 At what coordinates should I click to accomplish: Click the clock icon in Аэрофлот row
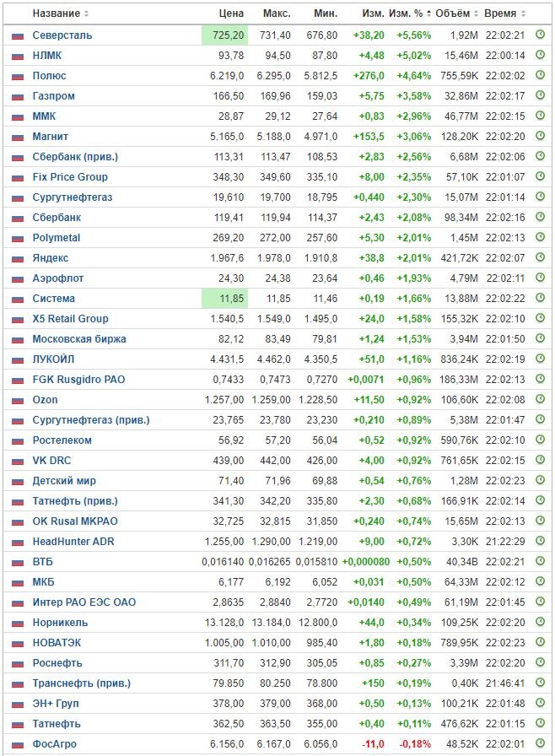[540, 278]
